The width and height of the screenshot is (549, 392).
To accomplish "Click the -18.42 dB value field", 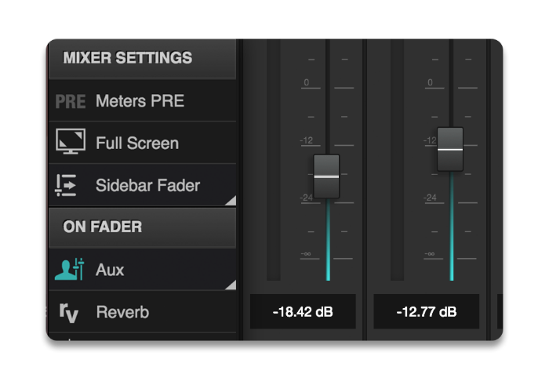I will pos(303,311).
